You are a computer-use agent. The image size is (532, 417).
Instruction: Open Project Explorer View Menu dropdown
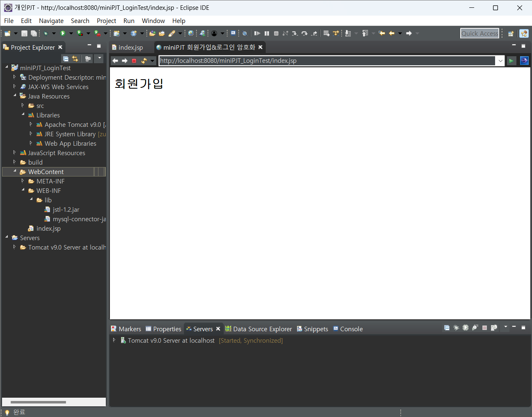point(99,59)
